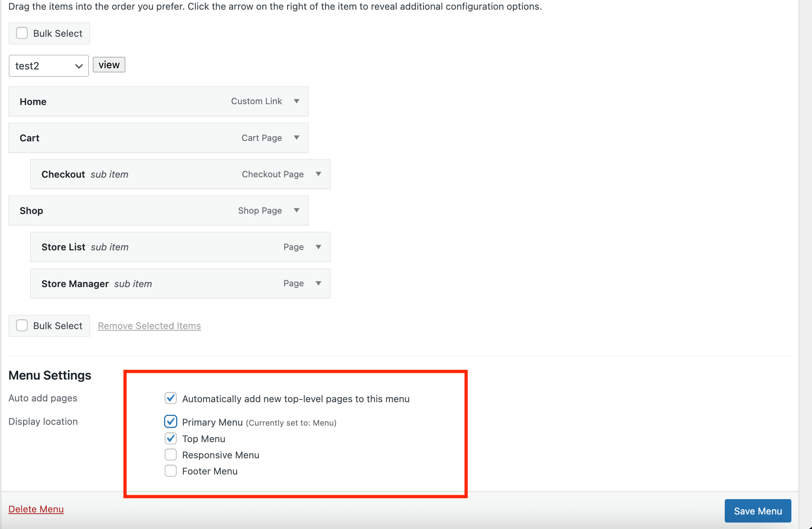Enable the top Bulk Select checkbox
This screenshot has width=812, height=529.
(x=21, y=33)
